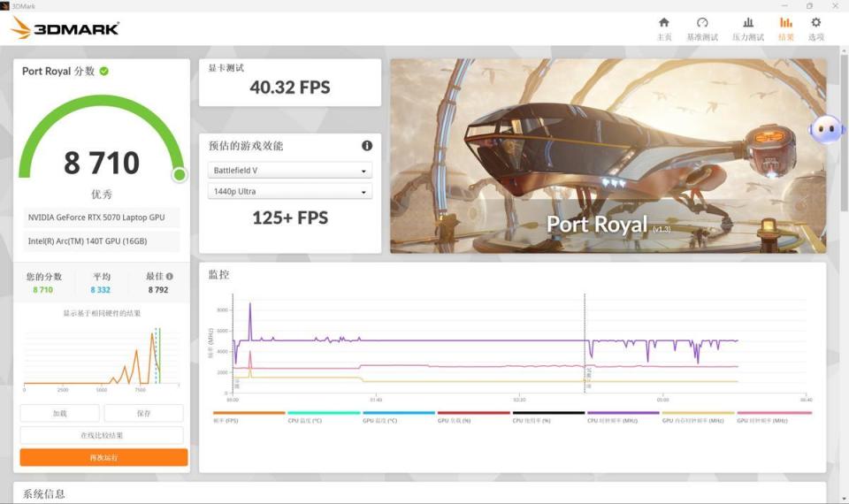The image size is (849, 504).
Task: Open the Battlefield V game dropdown
Action: click(x=290, y=170)
